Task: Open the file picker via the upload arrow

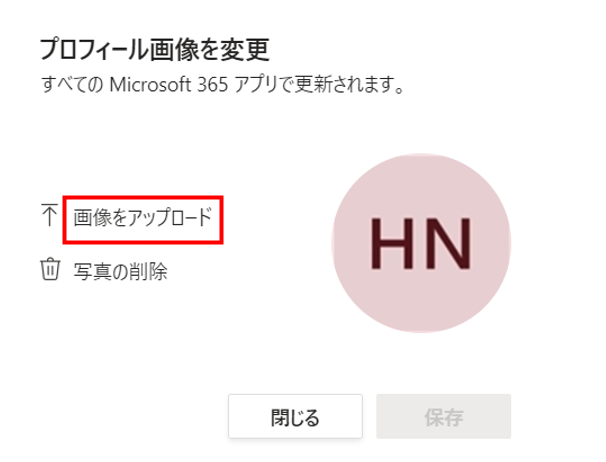Action: pyautogui.click(x=49, y=215)
